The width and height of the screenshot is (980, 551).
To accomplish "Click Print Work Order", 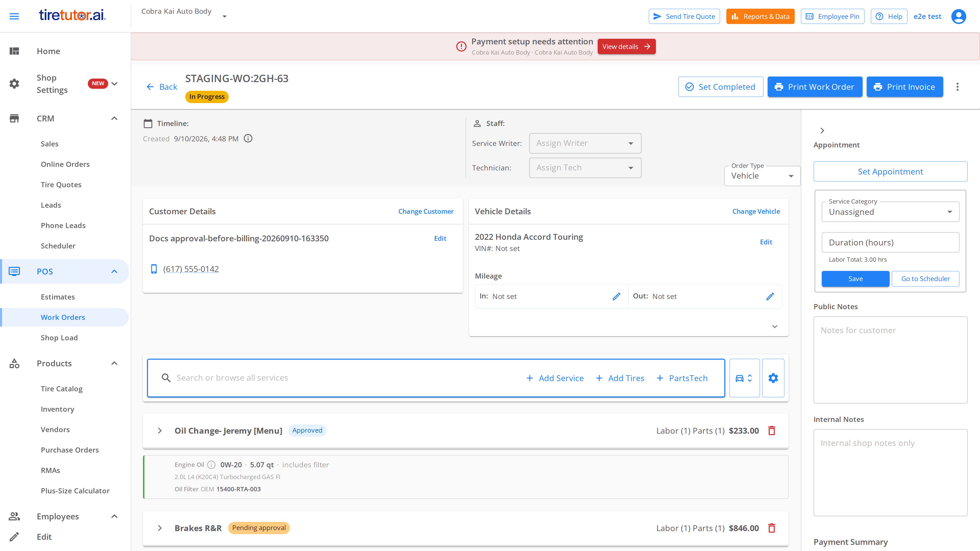I will (815, 87).
